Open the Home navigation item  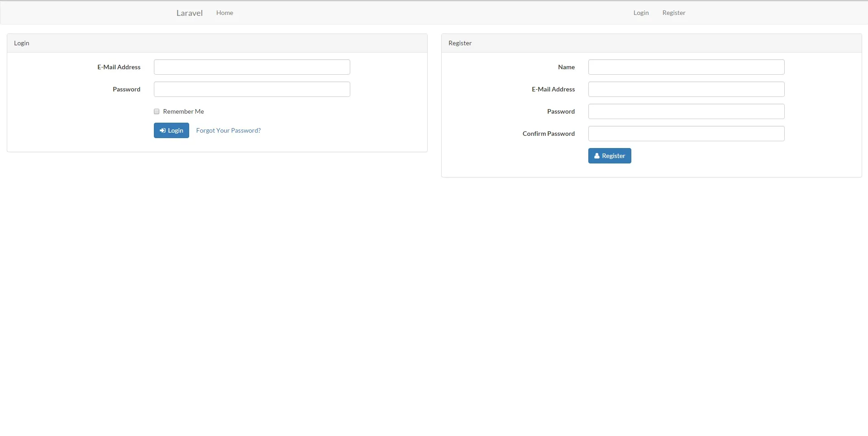click(x=224, y=13)
